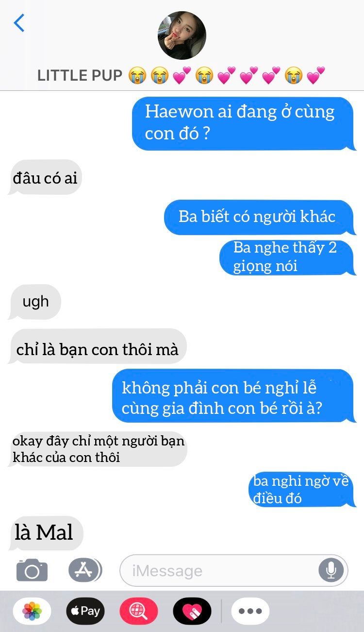Go back using the blue chevron arrow

(x=19, y=23)
